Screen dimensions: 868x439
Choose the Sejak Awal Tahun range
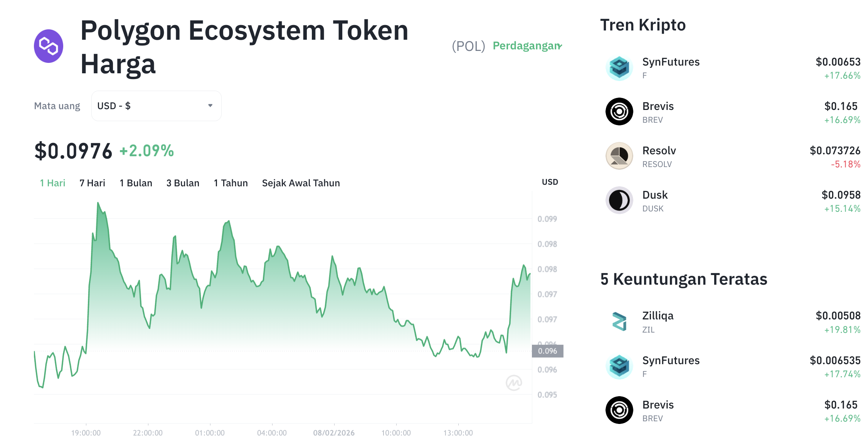tap(301, 183)
